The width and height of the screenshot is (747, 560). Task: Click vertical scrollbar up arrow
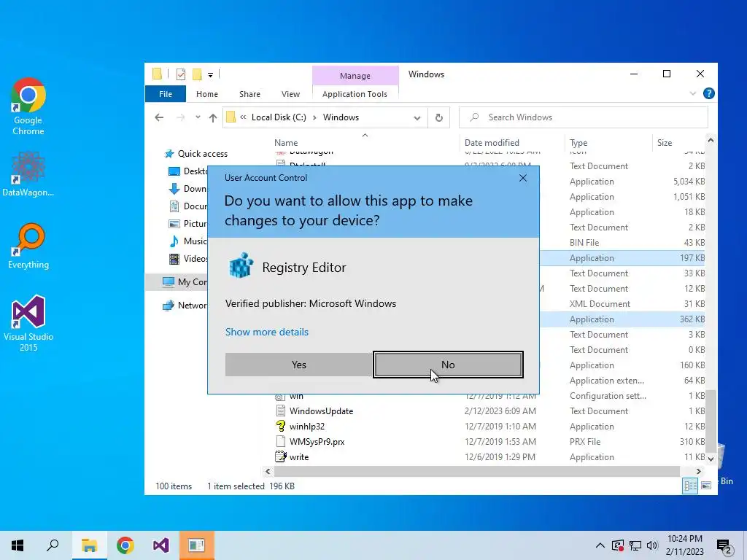coord(711,141)
